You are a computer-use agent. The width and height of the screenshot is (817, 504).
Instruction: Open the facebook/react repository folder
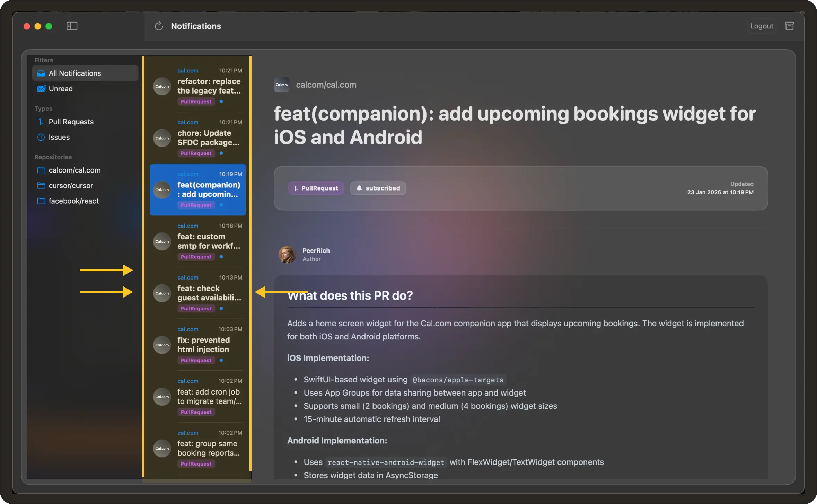point(73,201)
